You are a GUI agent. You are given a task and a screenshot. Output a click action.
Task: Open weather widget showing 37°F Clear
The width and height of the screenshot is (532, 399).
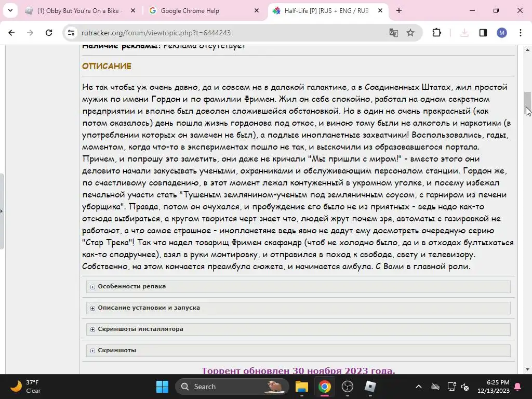coord(25,387)
